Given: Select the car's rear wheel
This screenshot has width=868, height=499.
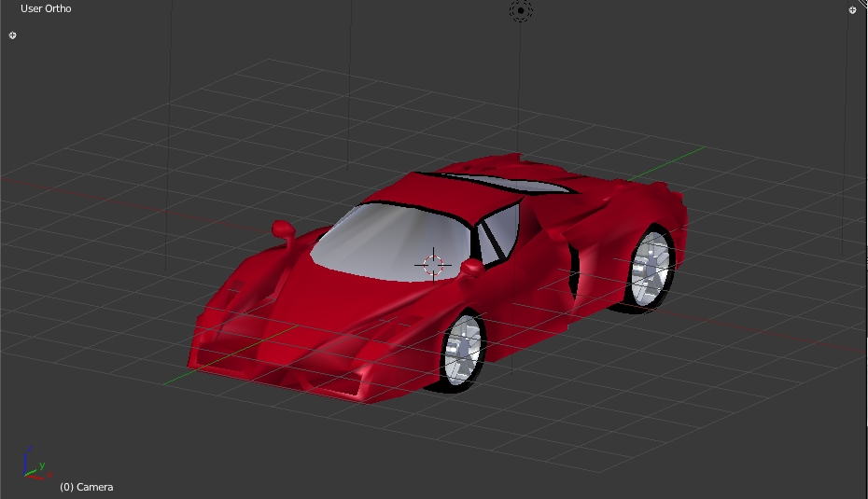Looking at the screenshot, I should (651, 269).
